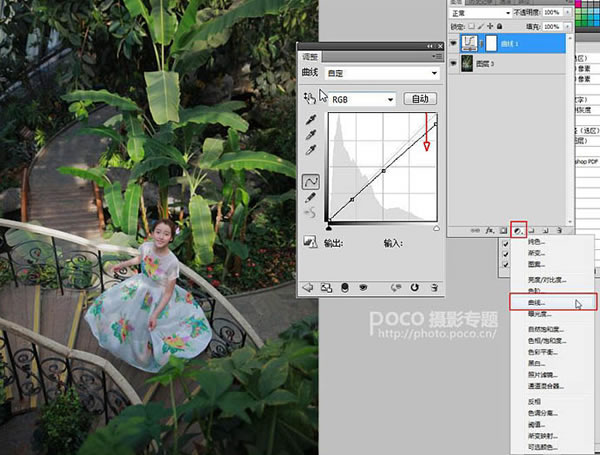Pick the black point eyedropper in Curves
This screenshot has width=600, height=455.
tap(311, 120)
